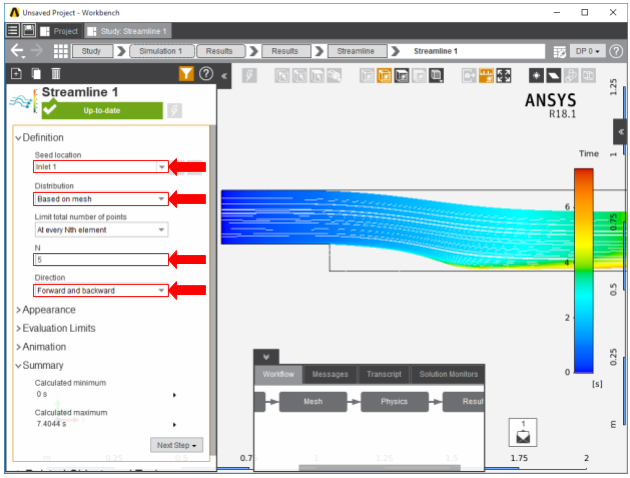This screenshot has width=630, height=478.
Task: Collapse the Definition section
Action: [x=18, y=138]
